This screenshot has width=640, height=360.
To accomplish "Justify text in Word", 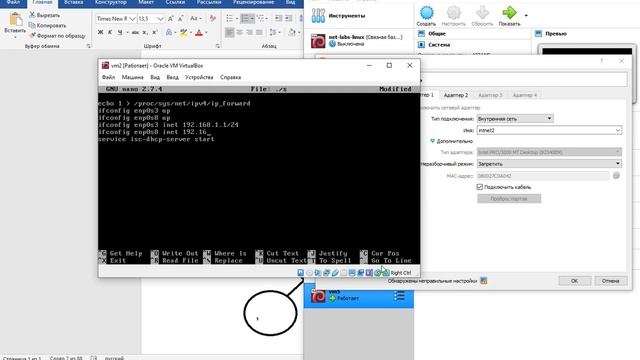I will coord(259,32).
